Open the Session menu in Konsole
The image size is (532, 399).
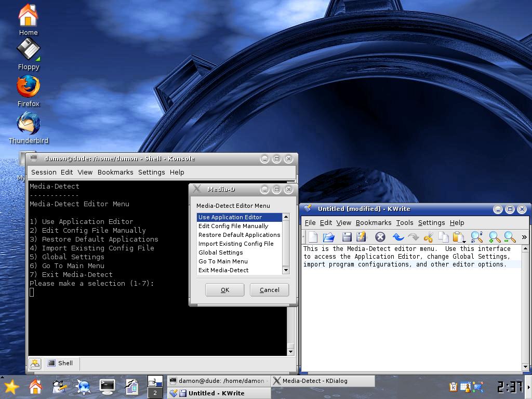click(44, 172)
